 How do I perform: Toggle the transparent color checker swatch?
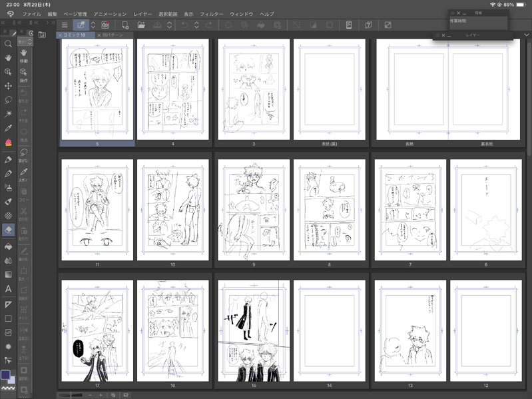point(8,388)
